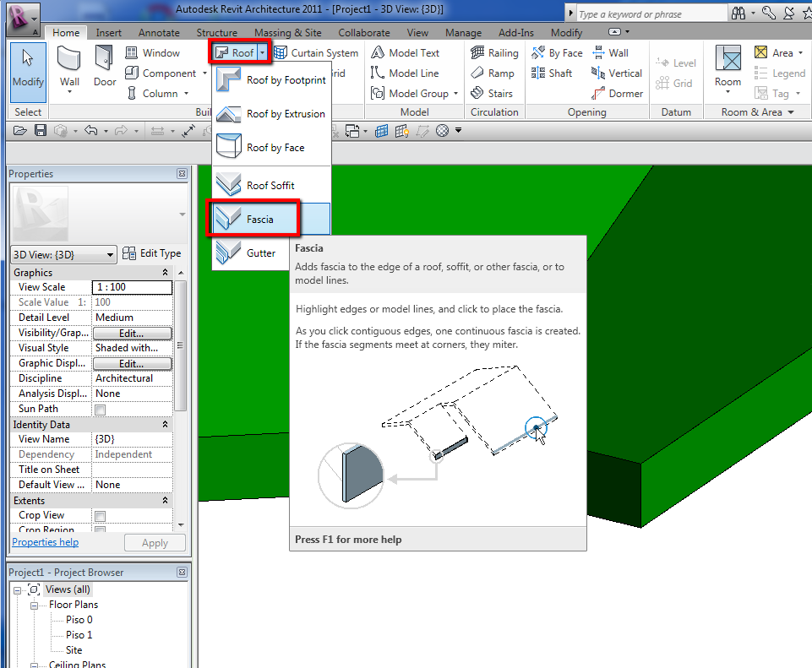Click Graphic Display Options Edit button

click(x=132, y=364)
